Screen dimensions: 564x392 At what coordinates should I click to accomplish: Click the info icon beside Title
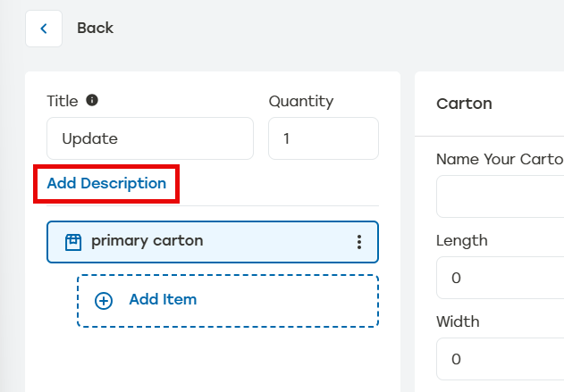92,101
